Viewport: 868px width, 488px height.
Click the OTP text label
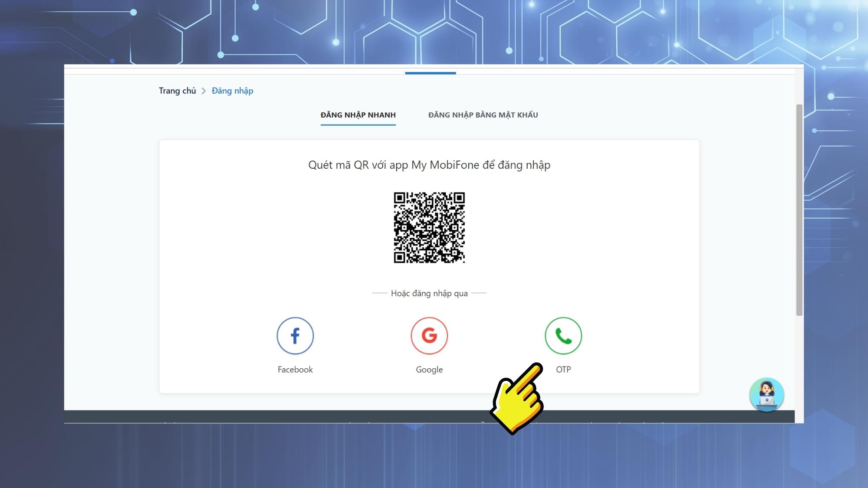point(563,370)
